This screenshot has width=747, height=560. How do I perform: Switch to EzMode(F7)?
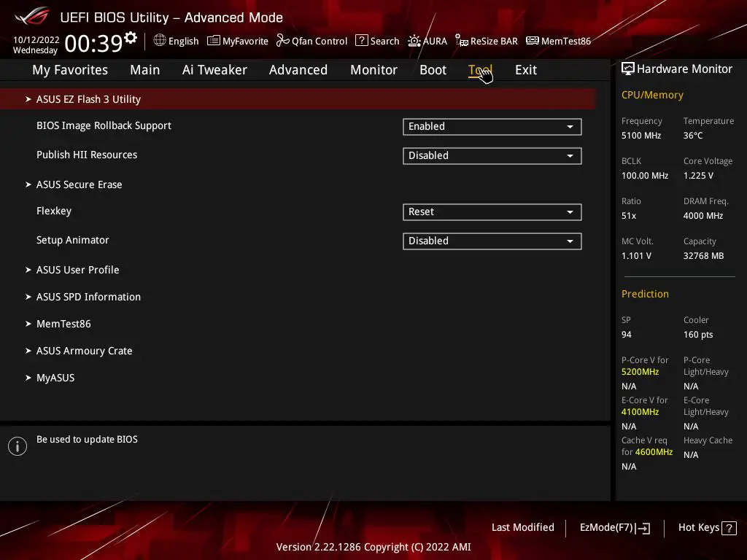(x=614, y=528)
